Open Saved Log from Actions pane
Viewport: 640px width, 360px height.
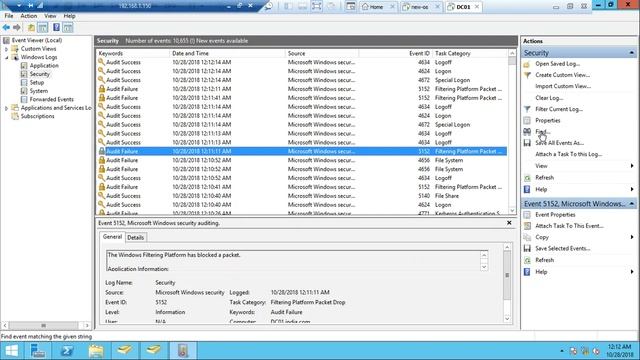[x=557, y=64]
